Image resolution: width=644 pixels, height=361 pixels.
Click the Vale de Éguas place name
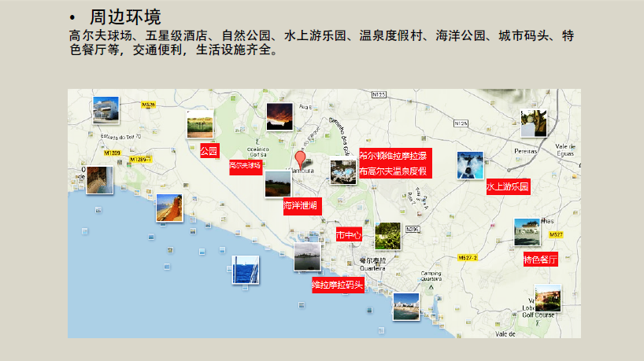tap(565, 149)
